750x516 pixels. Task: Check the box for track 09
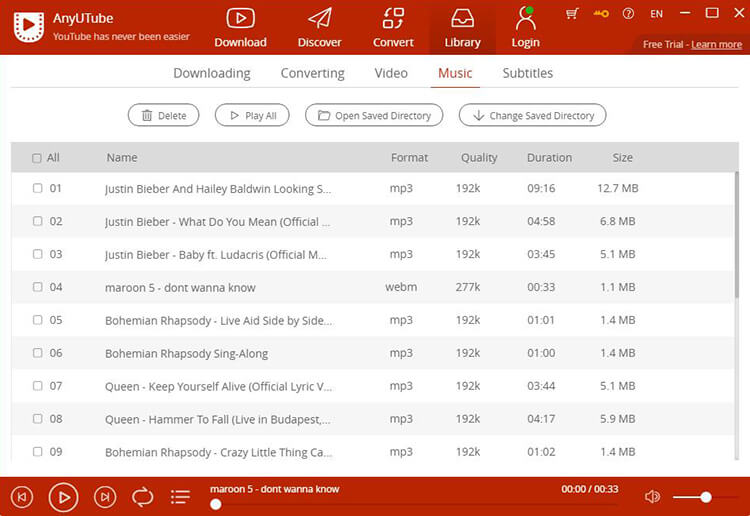(37, 451)
